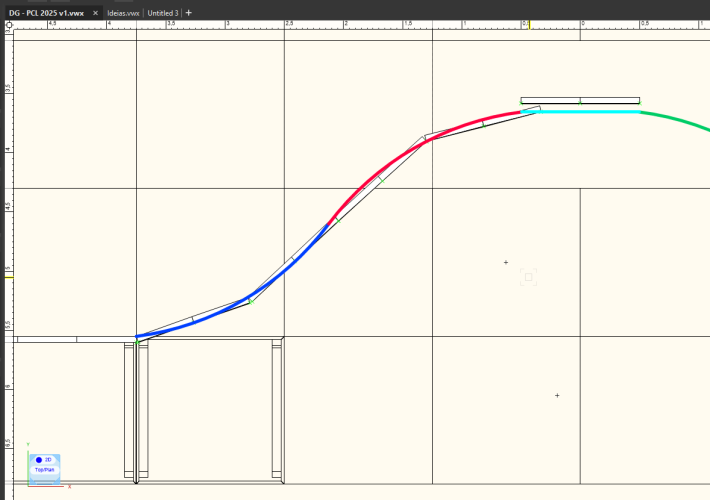
Task: Click the dashed square cursor marker
Action: (529, 277)
